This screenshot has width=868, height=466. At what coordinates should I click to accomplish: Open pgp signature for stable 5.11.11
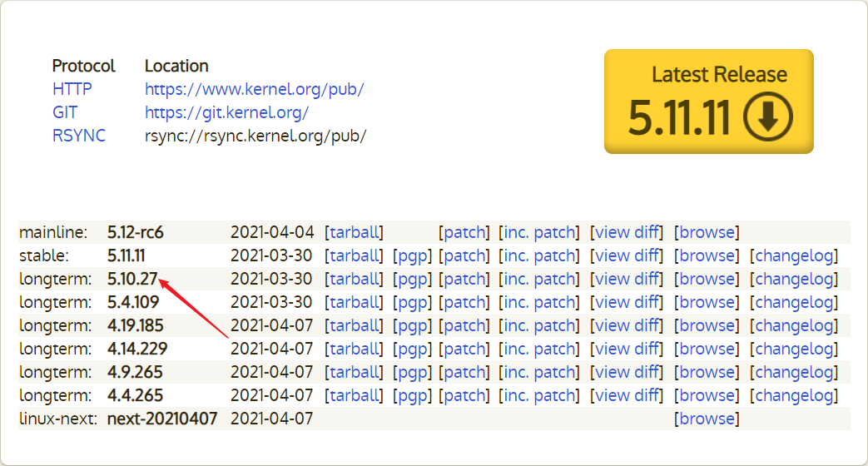413,255
